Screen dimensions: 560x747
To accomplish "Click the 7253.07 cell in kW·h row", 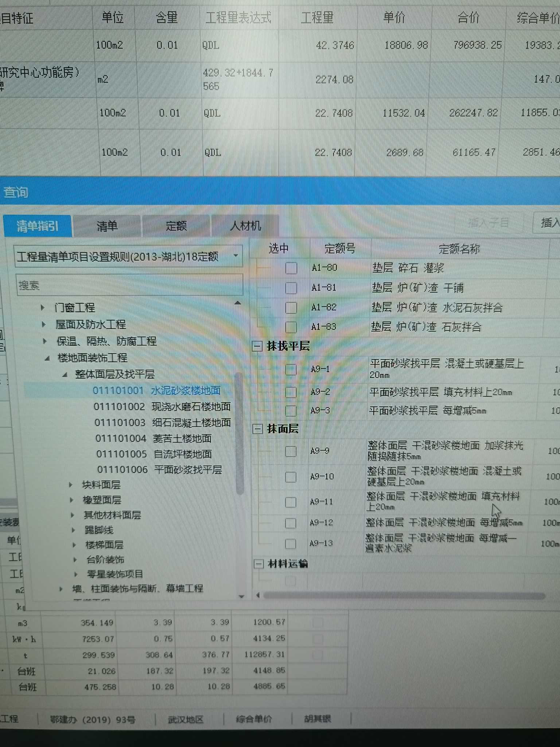I will pyautogui.click(x=98, y=639).
